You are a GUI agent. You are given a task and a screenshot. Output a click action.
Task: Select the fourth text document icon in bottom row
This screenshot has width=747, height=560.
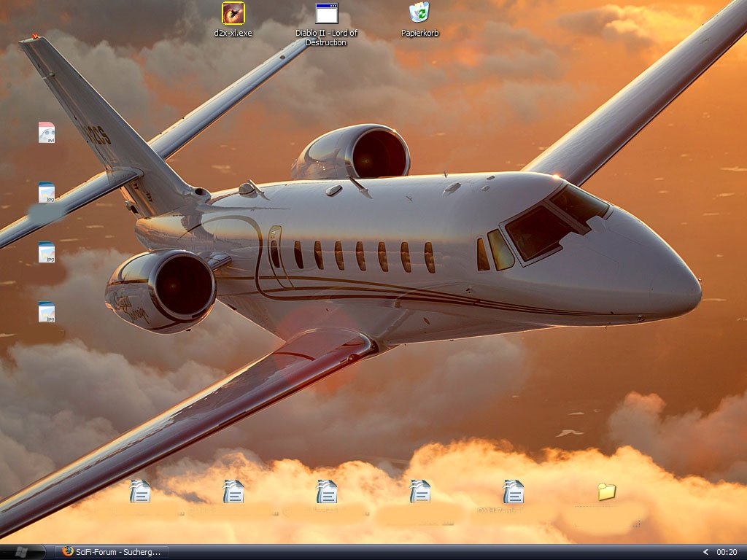pos(419,491)
